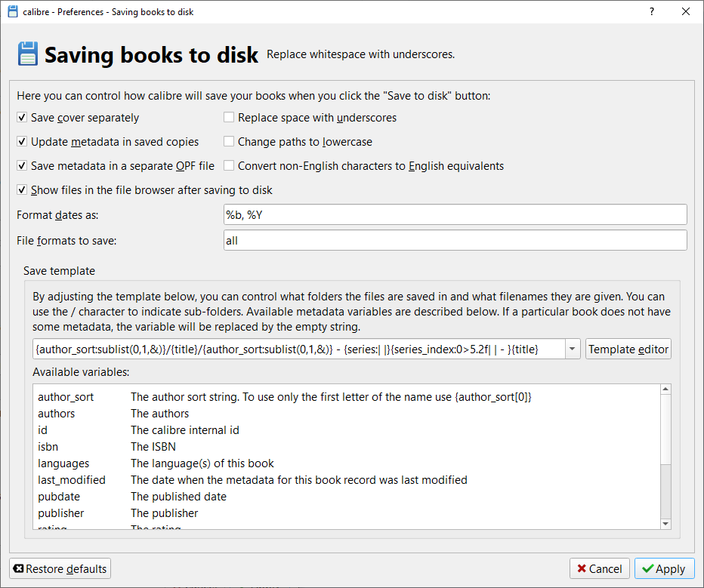Uncheck Save metadata in a separate OPF file
704x588 pixels.
[22, 166]
